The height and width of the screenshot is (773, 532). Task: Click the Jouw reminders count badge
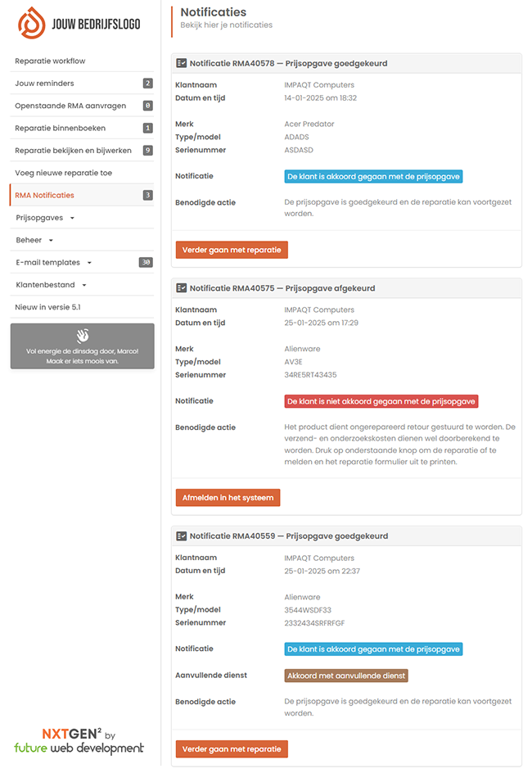pos(147,84)
